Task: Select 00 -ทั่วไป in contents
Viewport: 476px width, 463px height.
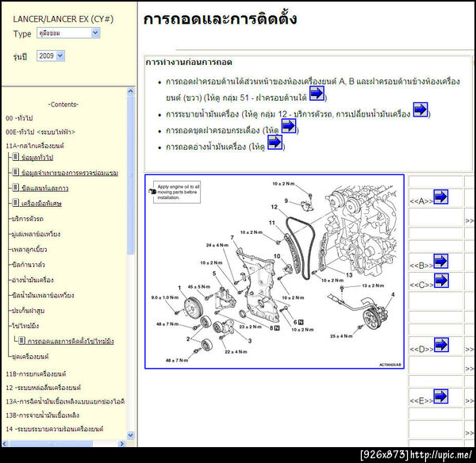Action: click(19, 118)
